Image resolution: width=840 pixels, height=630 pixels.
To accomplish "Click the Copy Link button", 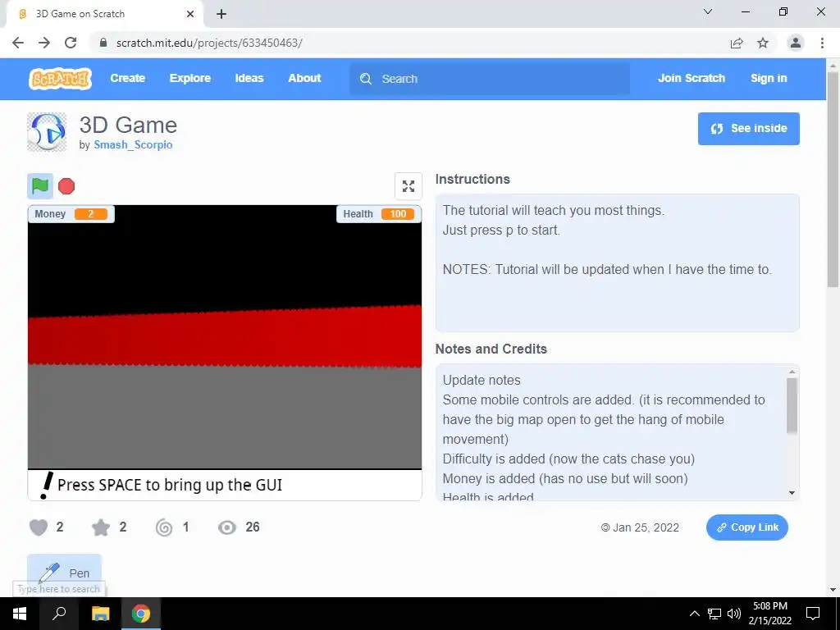I will pos(746,527).
